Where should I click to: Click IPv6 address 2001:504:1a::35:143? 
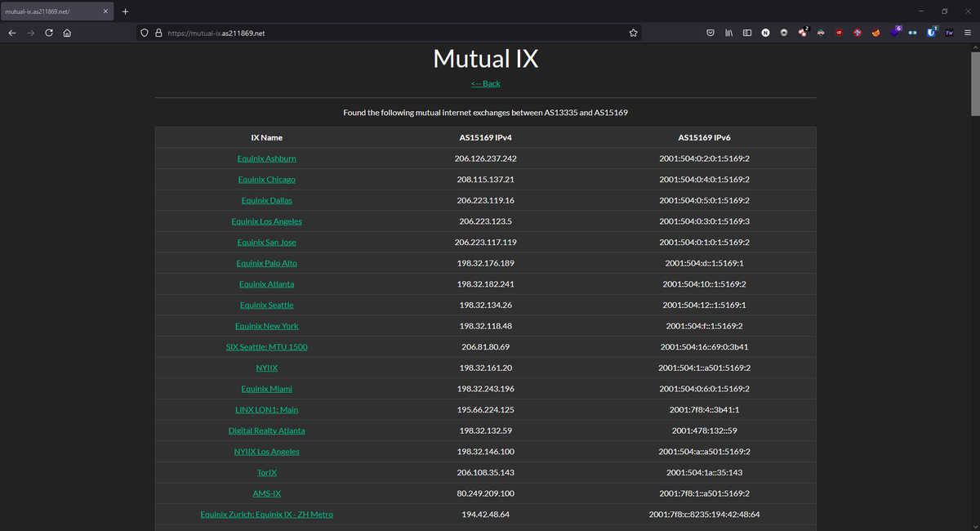click(704, 473)
